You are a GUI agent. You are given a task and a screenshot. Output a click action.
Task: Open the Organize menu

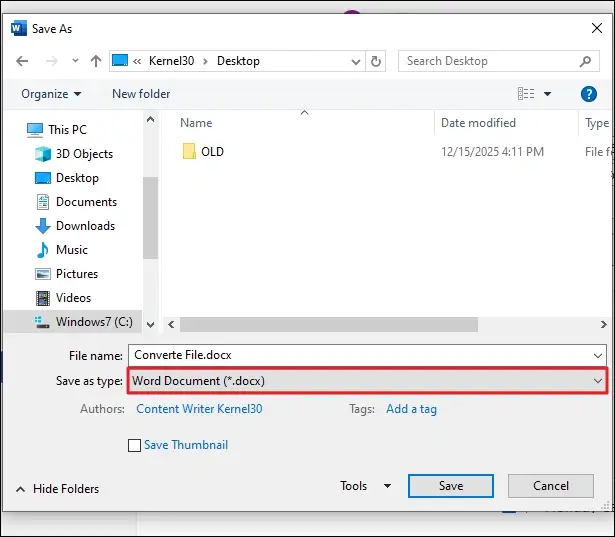pos(51,94)
